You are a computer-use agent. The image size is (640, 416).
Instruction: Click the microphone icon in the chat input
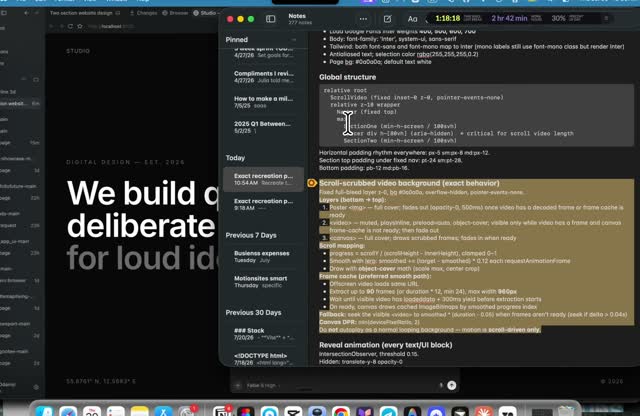[441, 385]
